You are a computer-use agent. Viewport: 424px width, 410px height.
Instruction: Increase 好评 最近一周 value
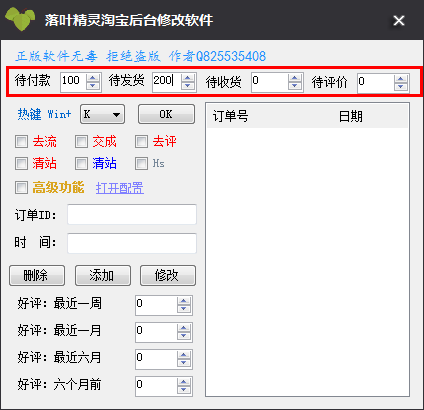point(184,301)
